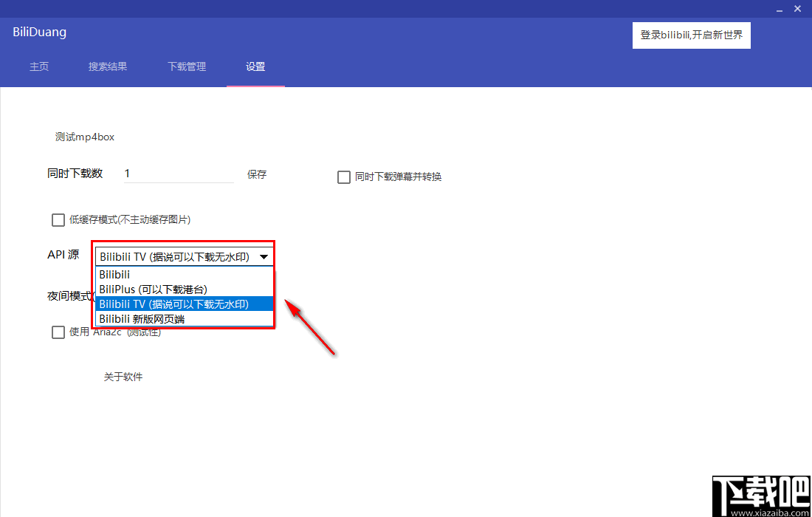Go to the 下载管理 tab
This screenshot has height=517, width=812.
(x=186, y=66)
